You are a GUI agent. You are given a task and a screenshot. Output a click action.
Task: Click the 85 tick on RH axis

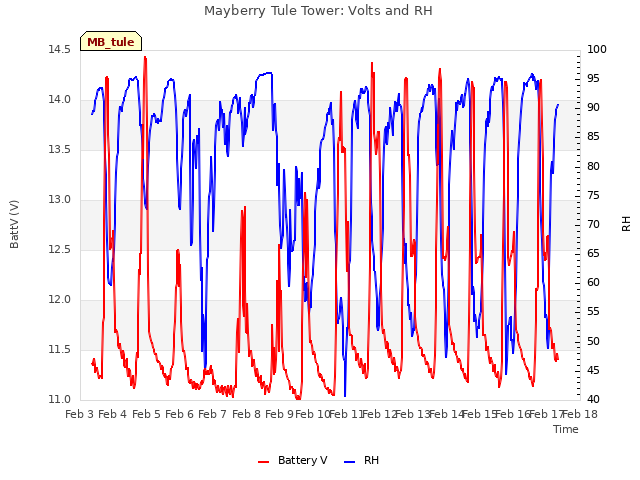tap(593, 137)
